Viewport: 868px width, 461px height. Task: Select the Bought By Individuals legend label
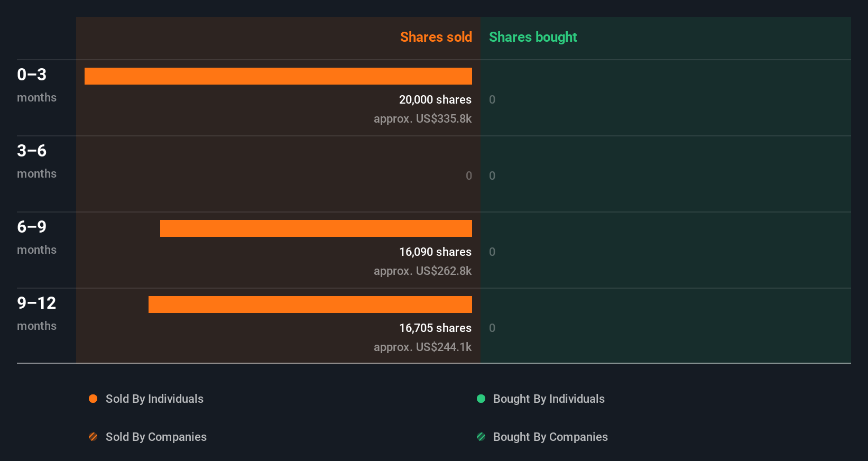(549, 399)
